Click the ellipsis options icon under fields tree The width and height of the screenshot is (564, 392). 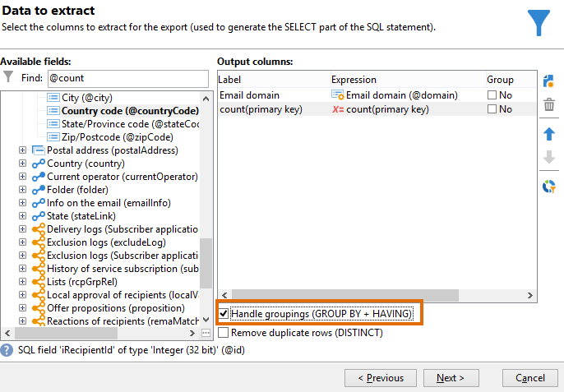[206, 333]
